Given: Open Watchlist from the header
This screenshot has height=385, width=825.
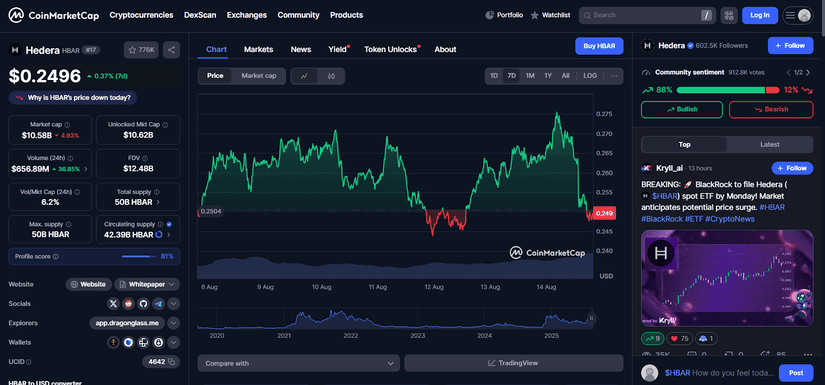Looking at the screenshot, I should coord(550,15).
